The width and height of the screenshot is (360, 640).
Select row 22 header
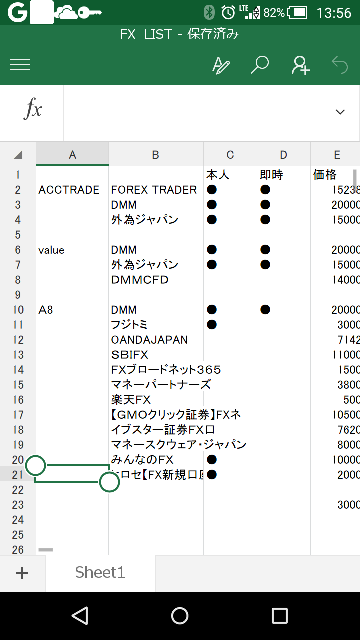(18, 490)
